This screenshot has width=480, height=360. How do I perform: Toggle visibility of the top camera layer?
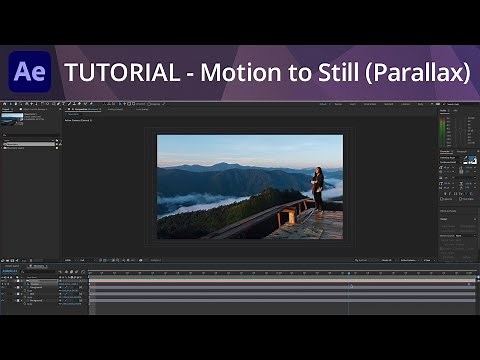click(2, 281)
